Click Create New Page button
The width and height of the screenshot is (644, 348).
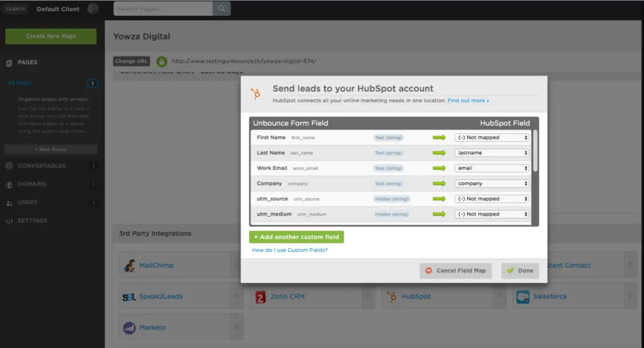[51, 36]
